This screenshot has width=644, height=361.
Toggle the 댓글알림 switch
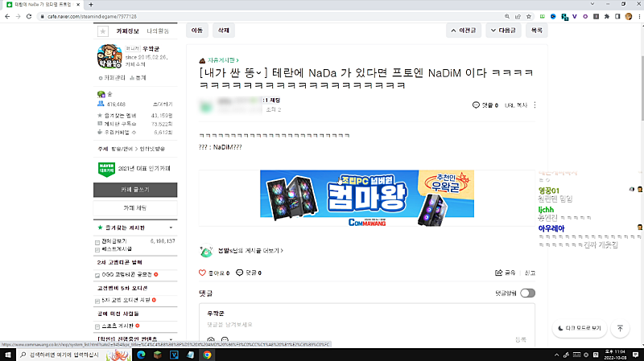(528, 293)
